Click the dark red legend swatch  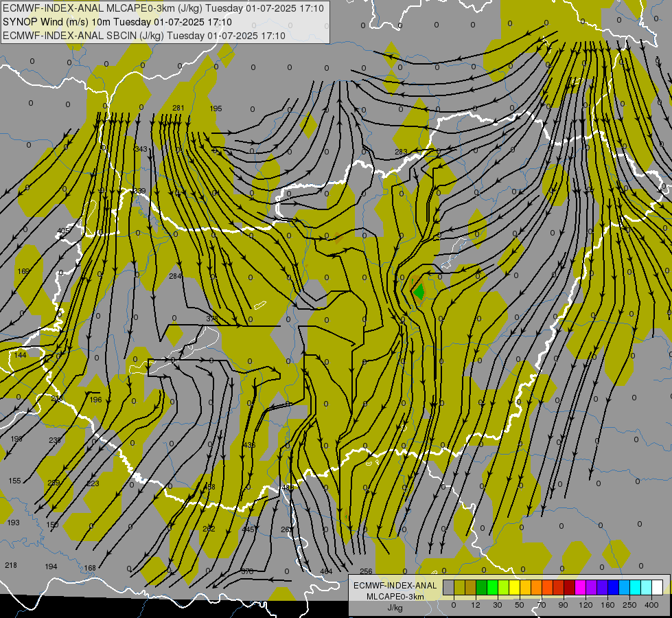pyautogui.click(x=570, y=587)
